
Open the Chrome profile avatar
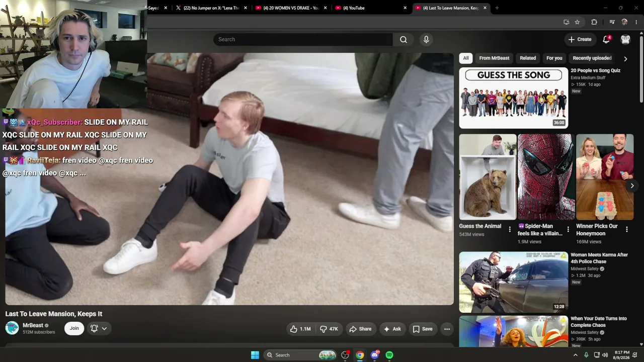click(624, 22)
